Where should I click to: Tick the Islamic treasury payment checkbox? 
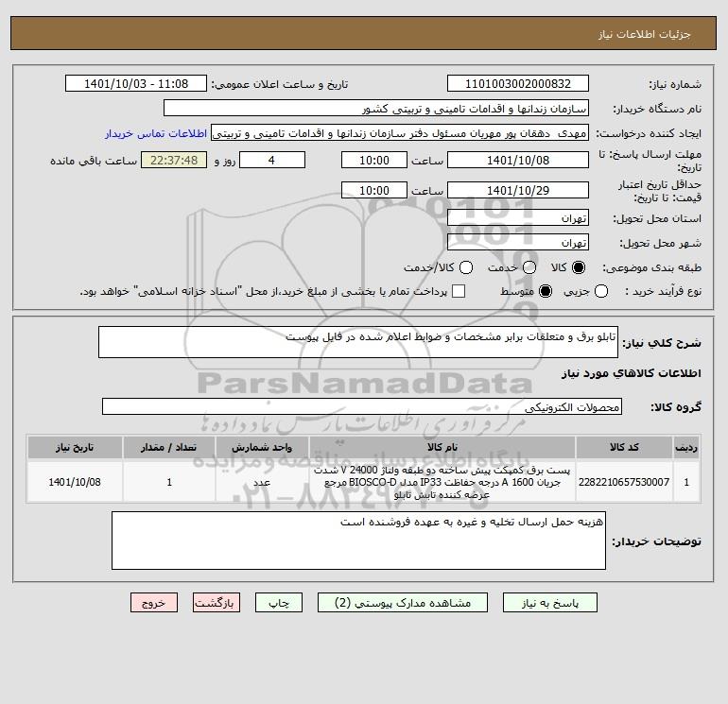tap(459, 291)
